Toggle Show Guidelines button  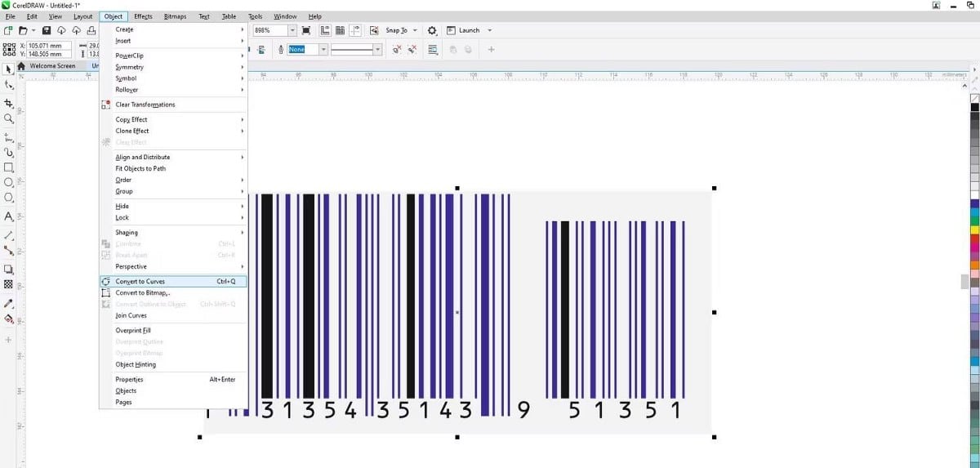tap(355, 31)
